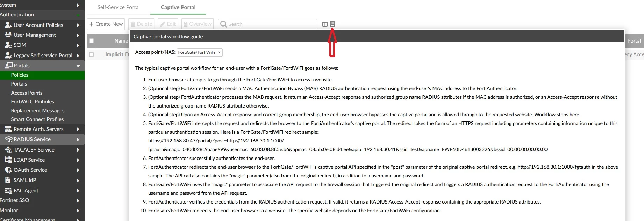The width and height of the screenshot is (644, 221).
Task: Click the SAML IdP icon
Action: point(8,180)
